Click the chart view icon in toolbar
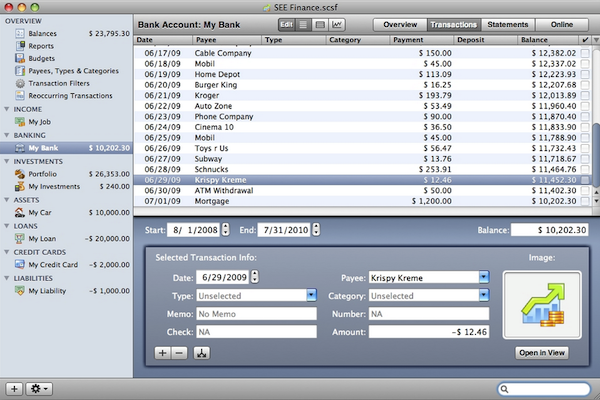This screenshot has width=600, height=400. point(337,23)
